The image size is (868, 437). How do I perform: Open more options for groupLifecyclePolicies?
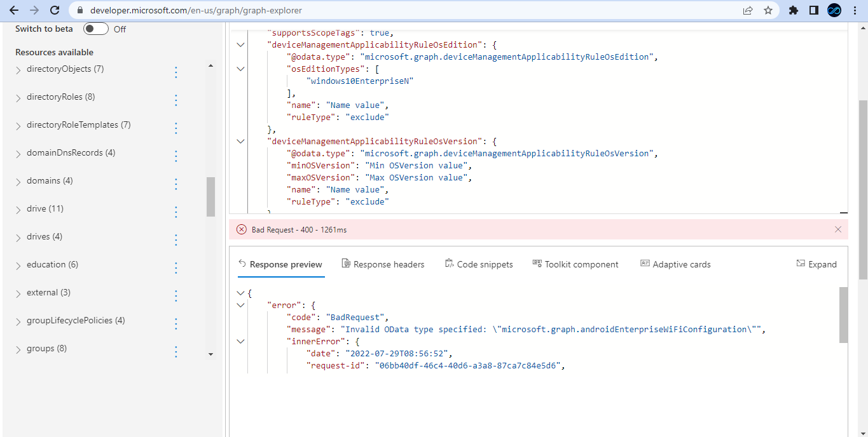click(x=176, y=324)
